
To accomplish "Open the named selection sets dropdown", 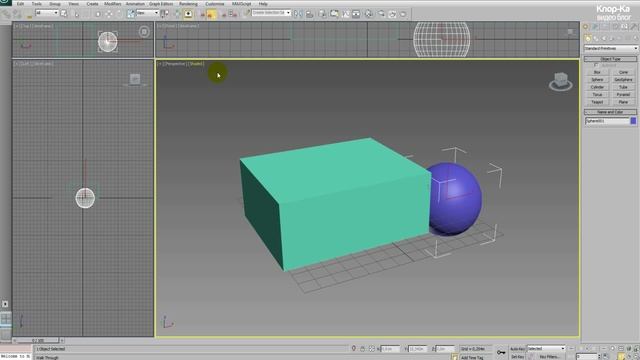I will (271, 13).
